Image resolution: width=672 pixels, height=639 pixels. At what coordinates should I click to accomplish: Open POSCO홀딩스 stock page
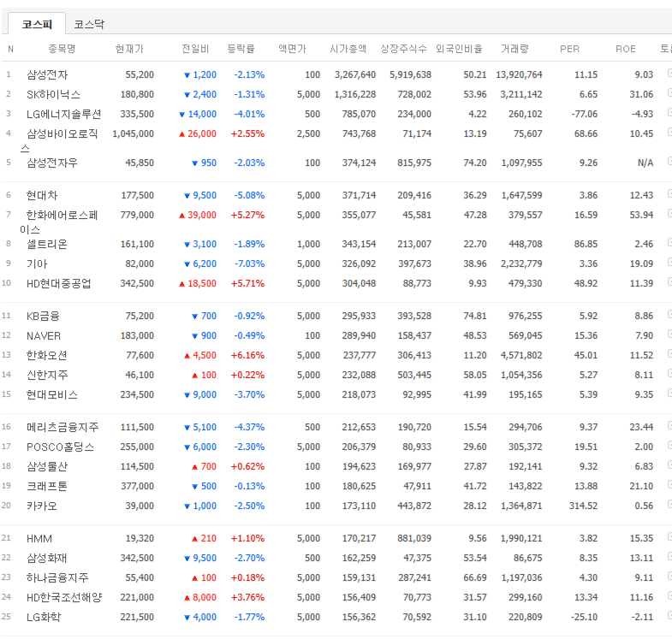[60, 447]
